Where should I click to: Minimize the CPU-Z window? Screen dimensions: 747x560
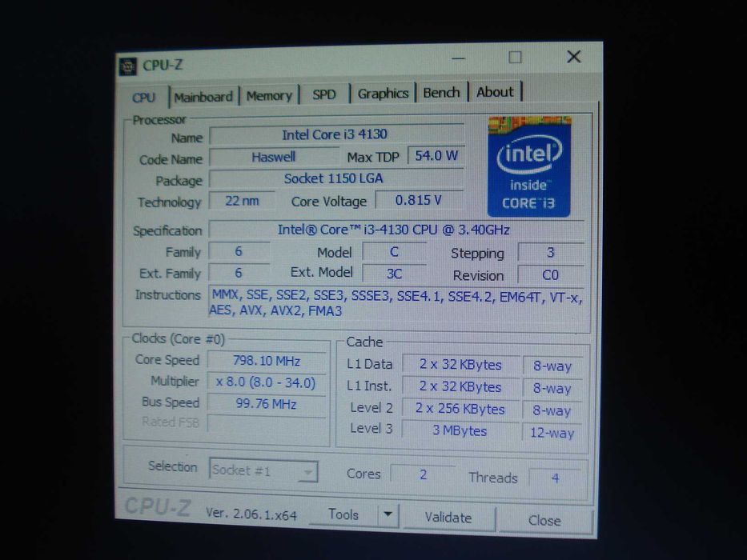click(458, 58)
